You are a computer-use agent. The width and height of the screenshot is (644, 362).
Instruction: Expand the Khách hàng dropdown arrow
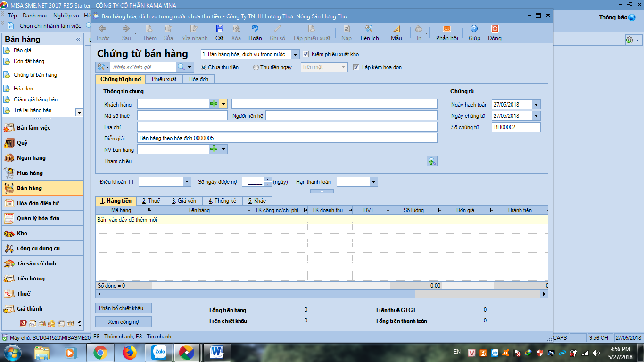pos(223,104)
